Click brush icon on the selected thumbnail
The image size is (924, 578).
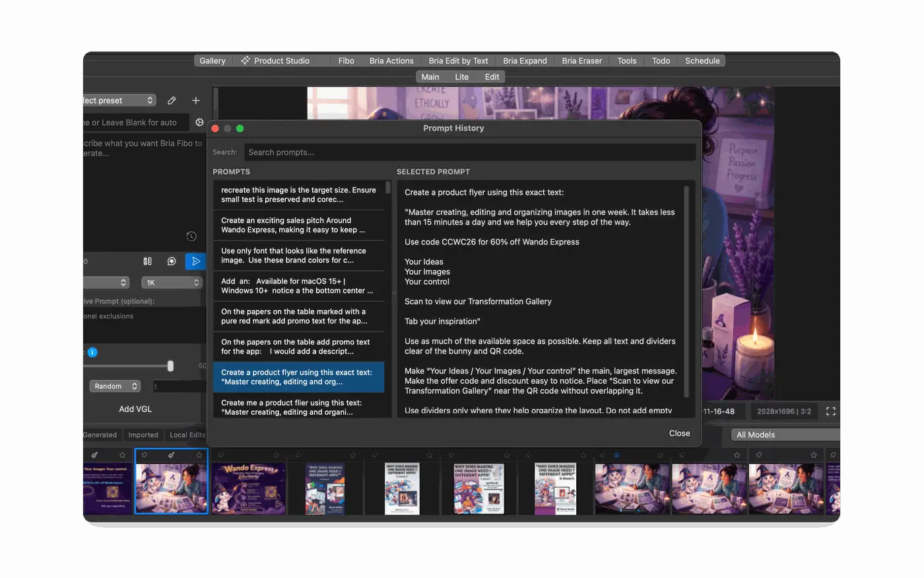tap(172, 454)
